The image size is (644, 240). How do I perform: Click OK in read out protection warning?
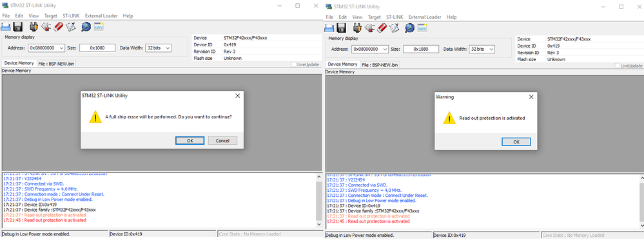[x=516, y=142]
